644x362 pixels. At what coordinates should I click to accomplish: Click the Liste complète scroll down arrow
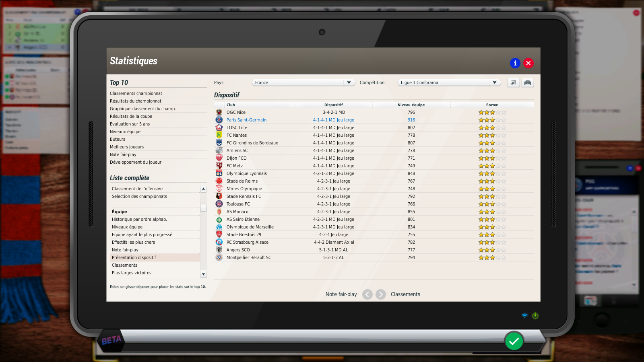pos(203,274)
